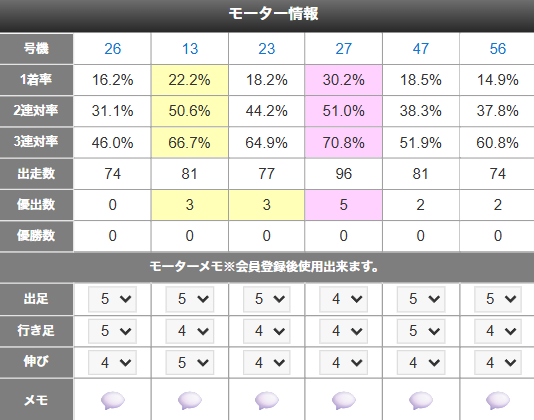
Task: Expand 伸び dropdown for motor 13
Action: 190,362
